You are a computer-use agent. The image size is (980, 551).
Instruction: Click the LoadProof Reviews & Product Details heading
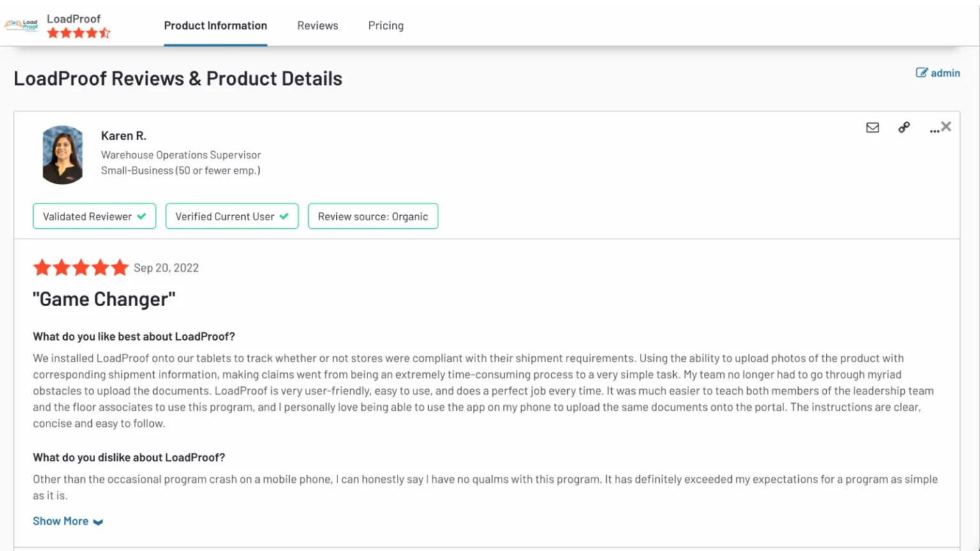pyautogui.click(x=178, y=78)
